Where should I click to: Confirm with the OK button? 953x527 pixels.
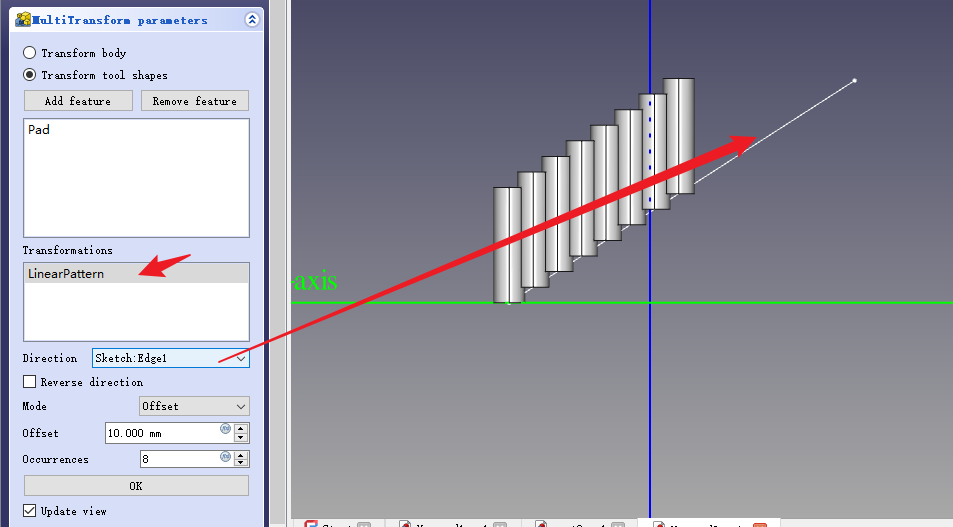(x=136, y=486)
